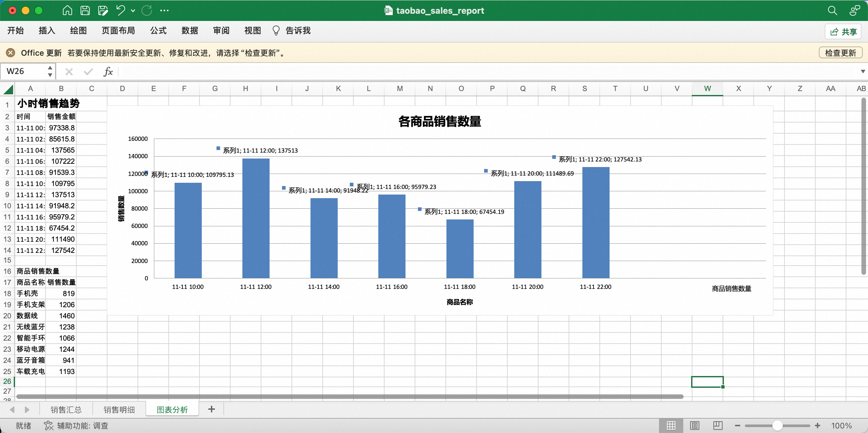Screen dimensions: 868x433
Task: Click the Save As edit icon
Action: click(103, 10)
